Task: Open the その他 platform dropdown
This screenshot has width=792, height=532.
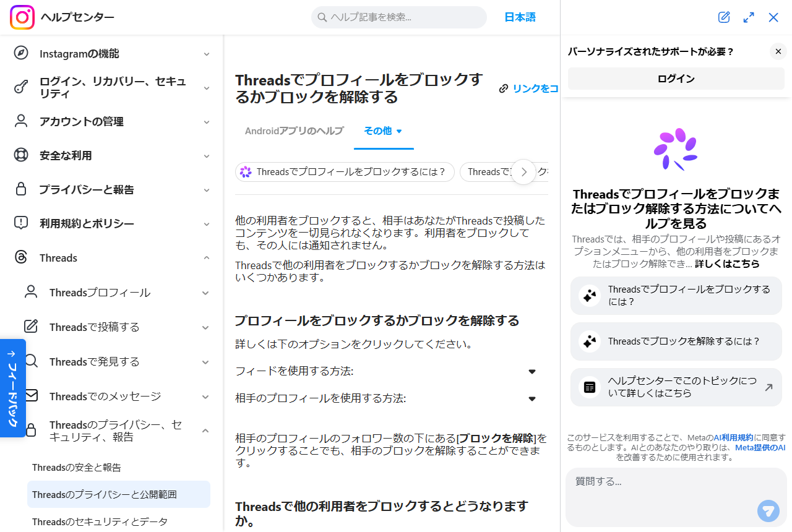Action: (x=384, y=131)
